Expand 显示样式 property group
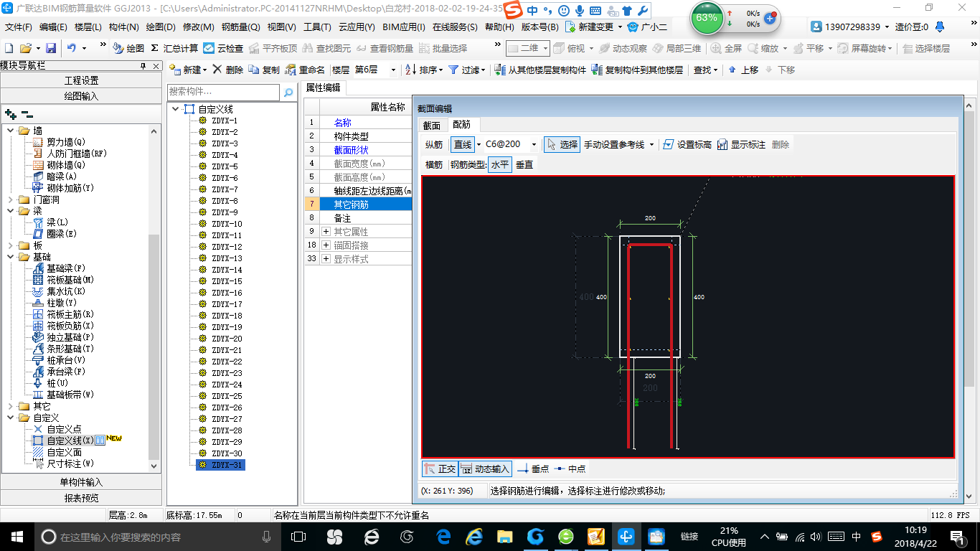980x551 pixels. tap(326, 259)
